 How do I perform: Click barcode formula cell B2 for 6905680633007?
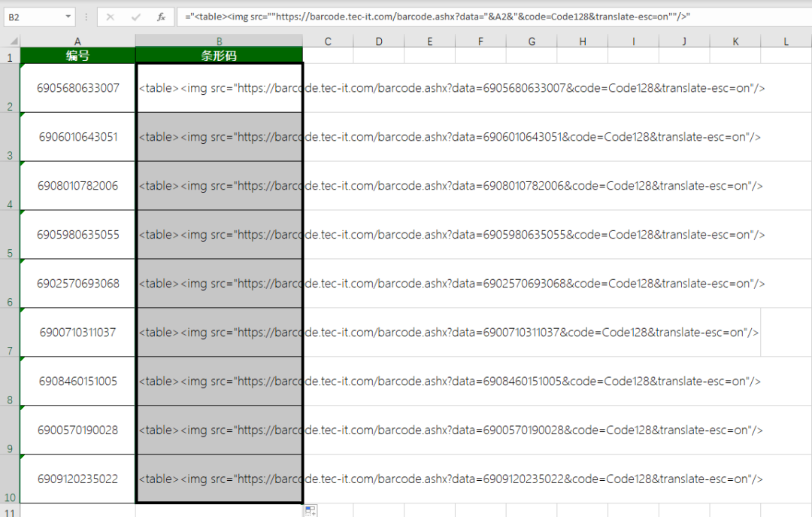[x=219, y=88]
